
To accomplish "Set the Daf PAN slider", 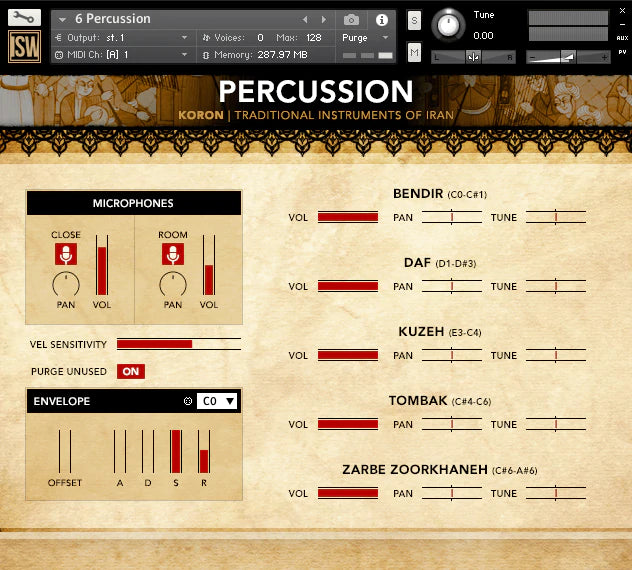I will click(x=452, y=286).
